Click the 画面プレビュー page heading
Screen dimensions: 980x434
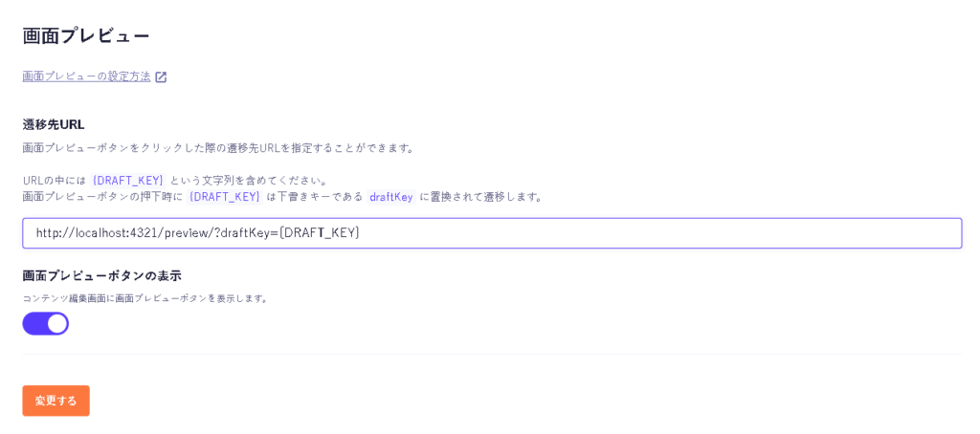(86, 36)
